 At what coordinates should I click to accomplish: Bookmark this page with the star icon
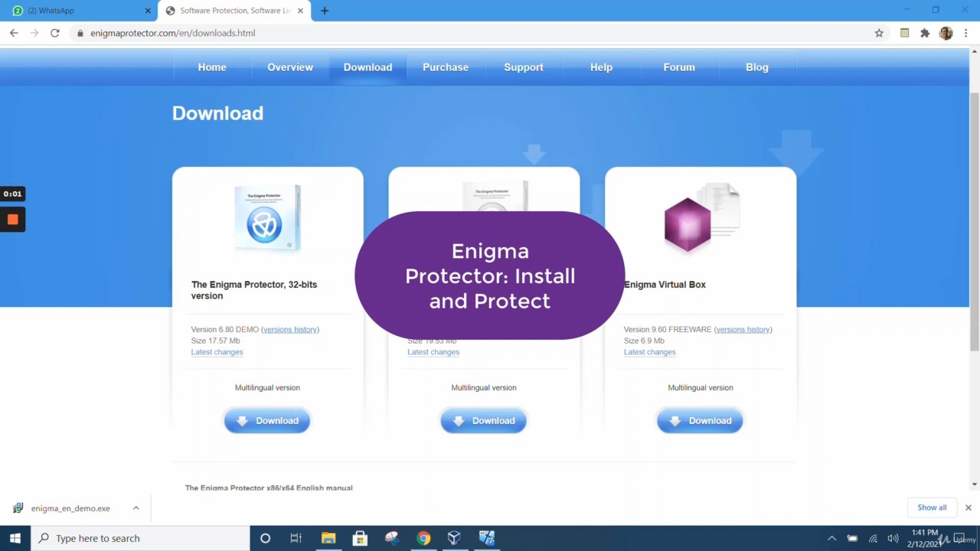(x=879, y=33)
